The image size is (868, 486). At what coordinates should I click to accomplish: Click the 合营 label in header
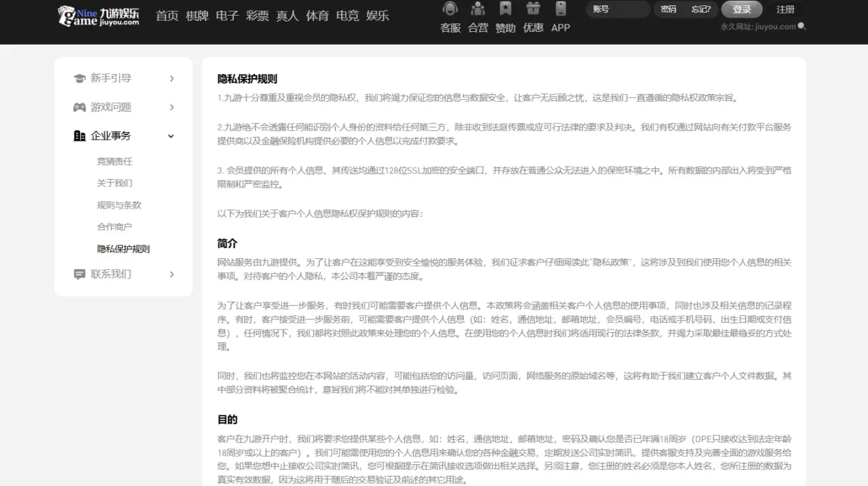point(478,28)
